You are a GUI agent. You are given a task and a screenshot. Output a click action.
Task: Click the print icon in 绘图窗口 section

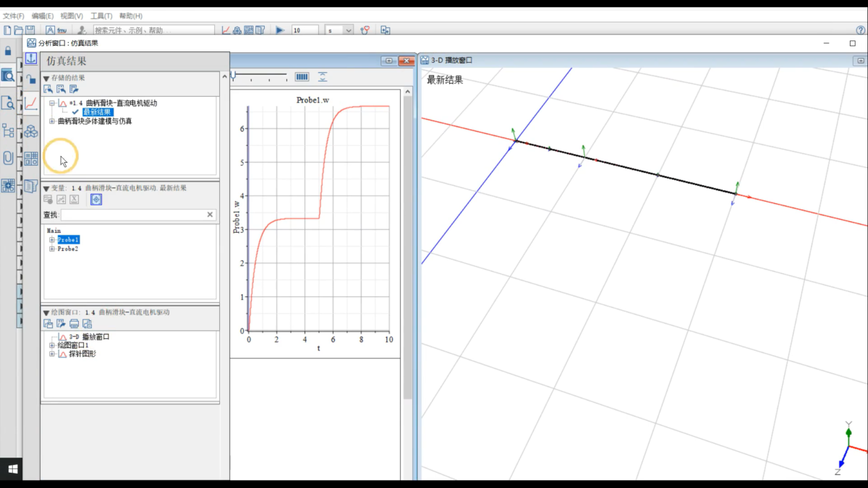pos(74,324)
